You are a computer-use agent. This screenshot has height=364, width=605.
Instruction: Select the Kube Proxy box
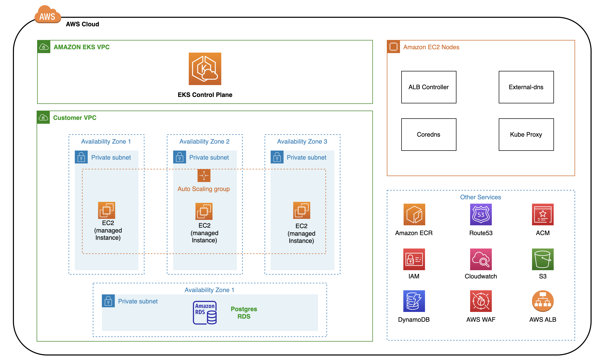pos(526,135)
